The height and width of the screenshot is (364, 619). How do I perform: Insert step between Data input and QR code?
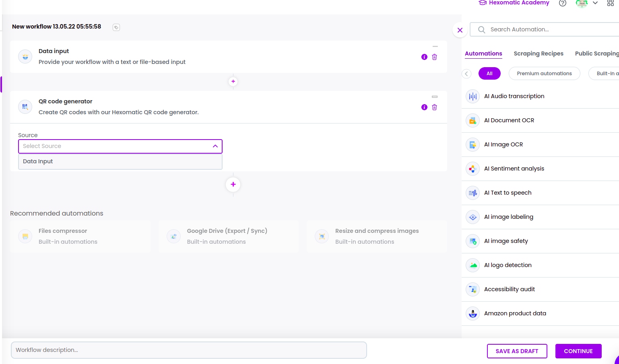pos(233,82)
